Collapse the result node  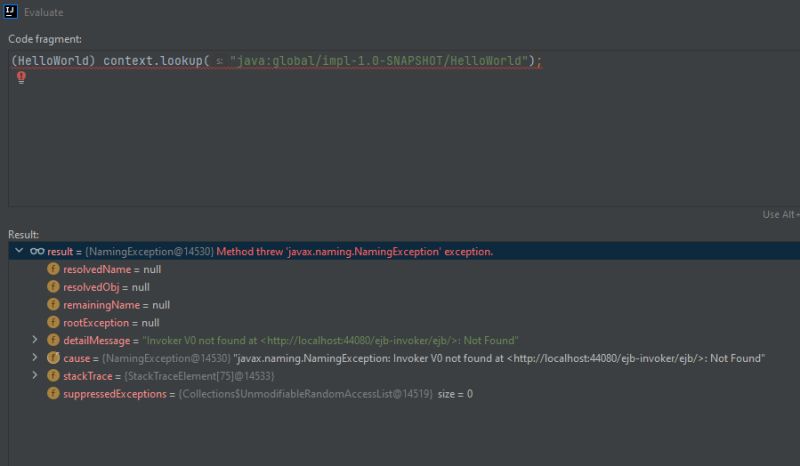(19, 251)
